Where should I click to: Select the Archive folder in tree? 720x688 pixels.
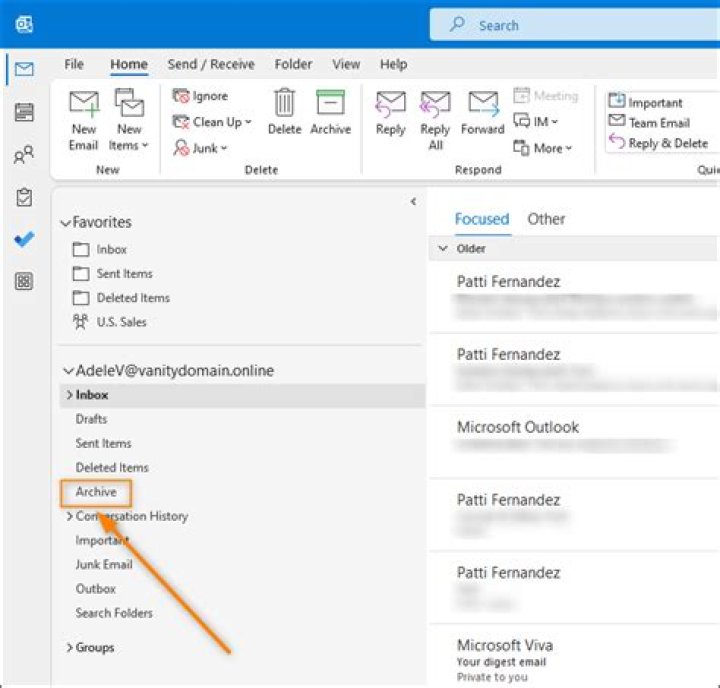point(96,492)
